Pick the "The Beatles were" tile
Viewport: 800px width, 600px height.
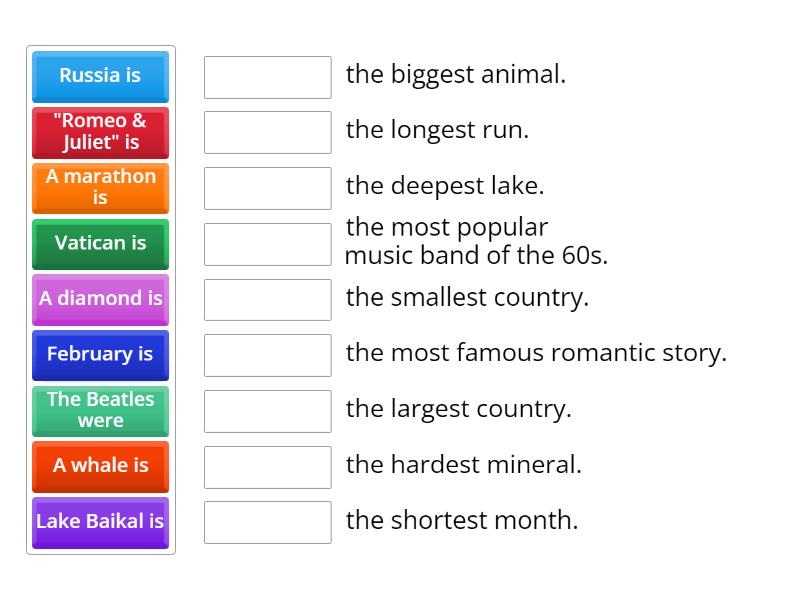100,411
